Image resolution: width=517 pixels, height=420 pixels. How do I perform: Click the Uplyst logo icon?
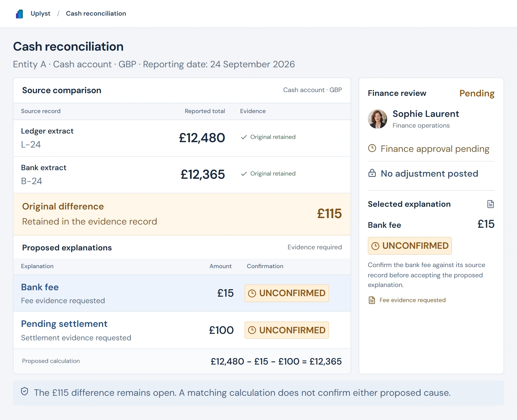[x=19, y=14]
